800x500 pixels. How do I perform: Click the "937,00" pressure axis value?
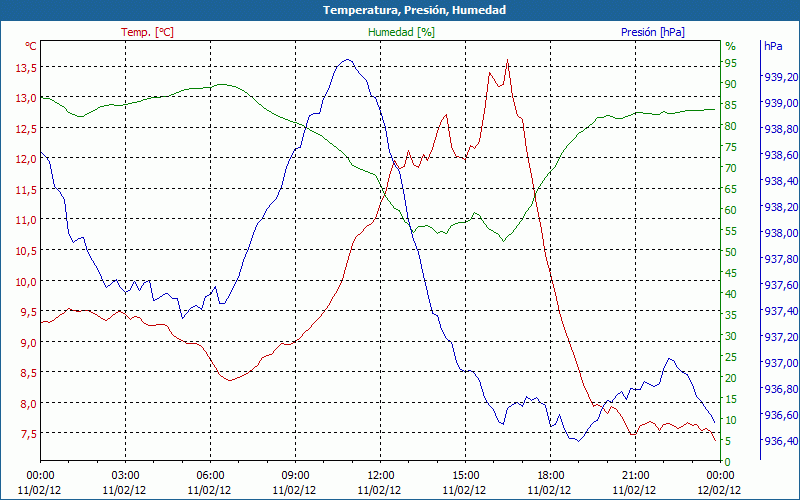pos(781,363)
